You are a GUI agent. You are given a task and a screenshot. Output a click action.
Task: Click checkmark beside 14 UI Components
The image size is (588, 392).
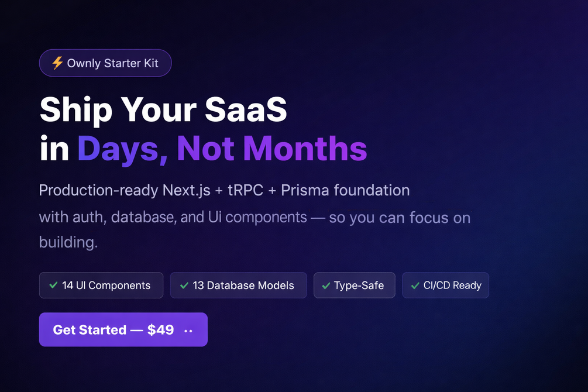53,286
